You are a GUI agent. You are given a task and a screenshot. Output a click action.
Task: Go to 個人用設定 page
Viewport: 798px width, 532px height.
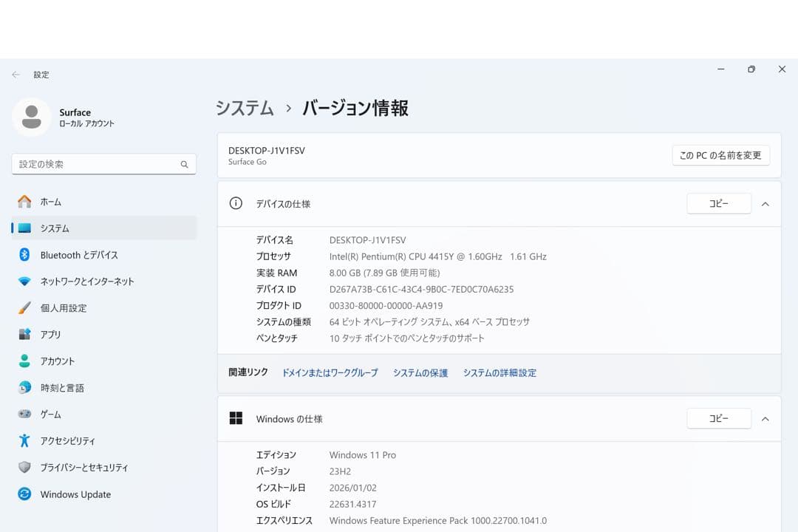(104, 307)
